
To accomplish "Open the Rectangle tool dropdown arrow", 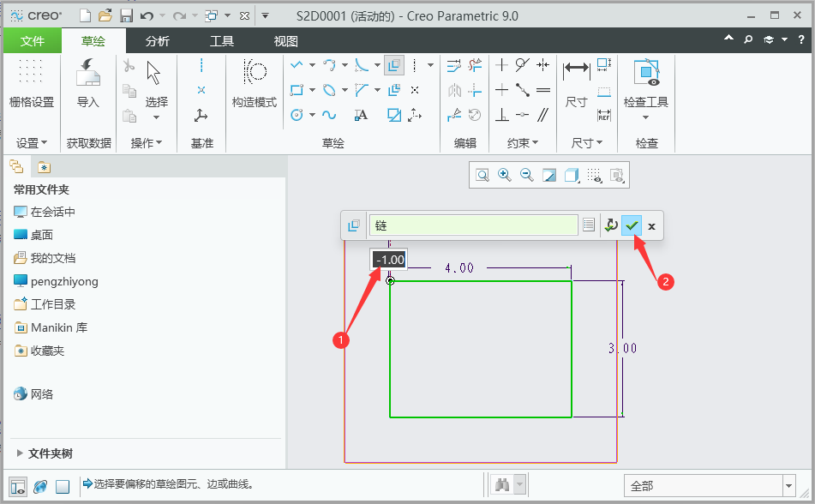I will coord(312,90).
